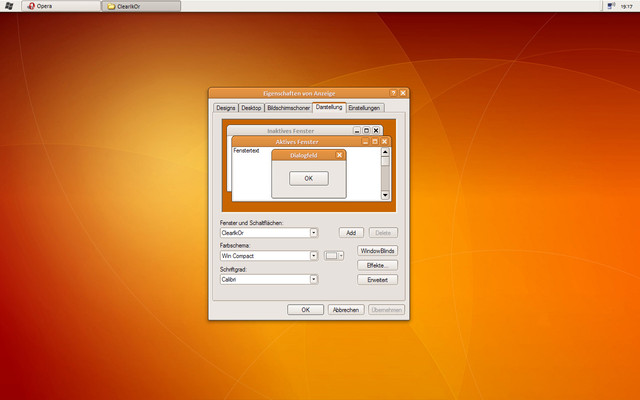The width and height of the screenshot is (640, 400).
Task: Click the Calibri combo box field
Action: click(269, 280)
